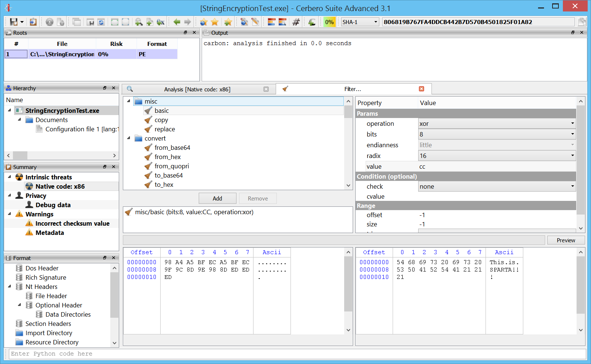Open the settings gear toolbar icon

49,22
